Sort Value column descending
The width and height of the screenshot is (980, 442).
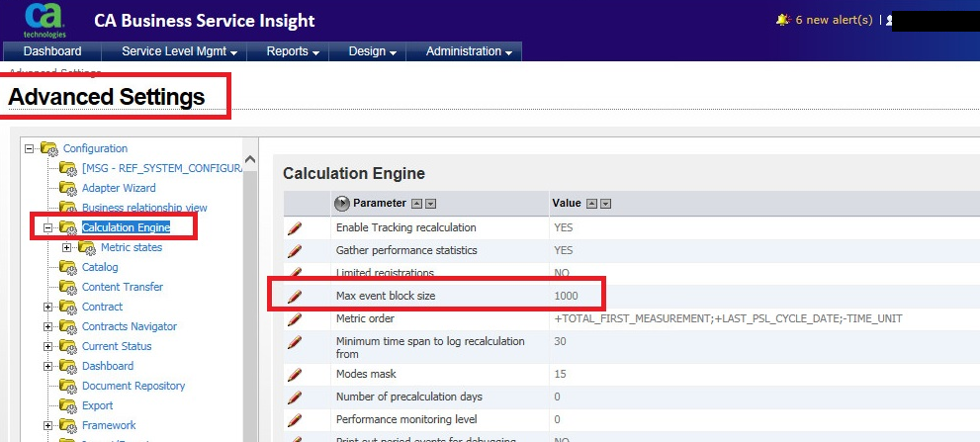605,203
